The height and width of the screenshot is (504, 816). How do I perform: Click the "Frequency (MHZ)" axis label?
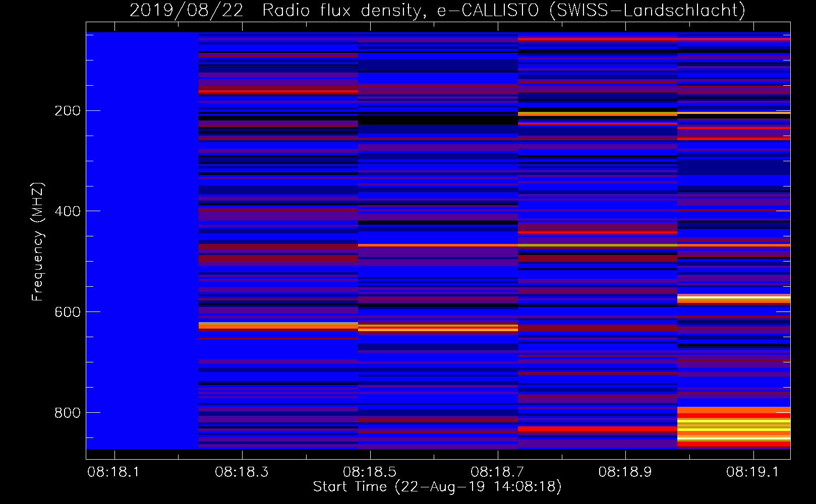coord(38,242)
